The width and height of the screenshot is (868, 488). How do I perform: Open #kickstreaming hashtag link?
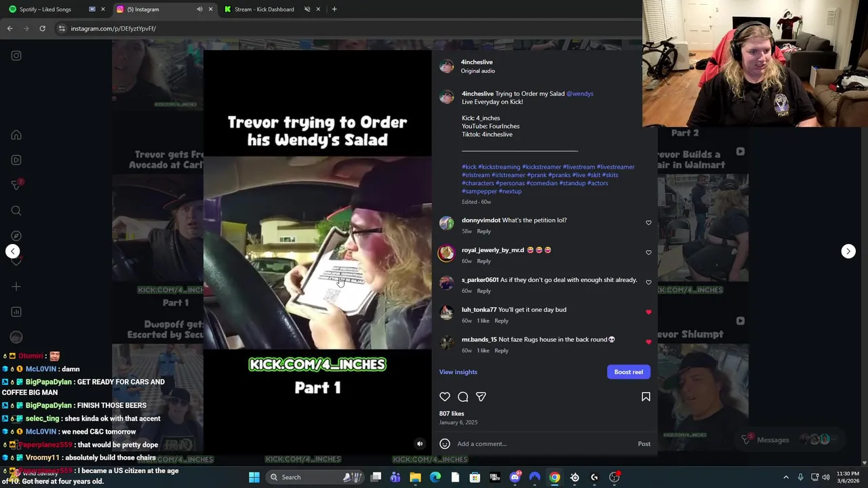[x=499, y=167]
